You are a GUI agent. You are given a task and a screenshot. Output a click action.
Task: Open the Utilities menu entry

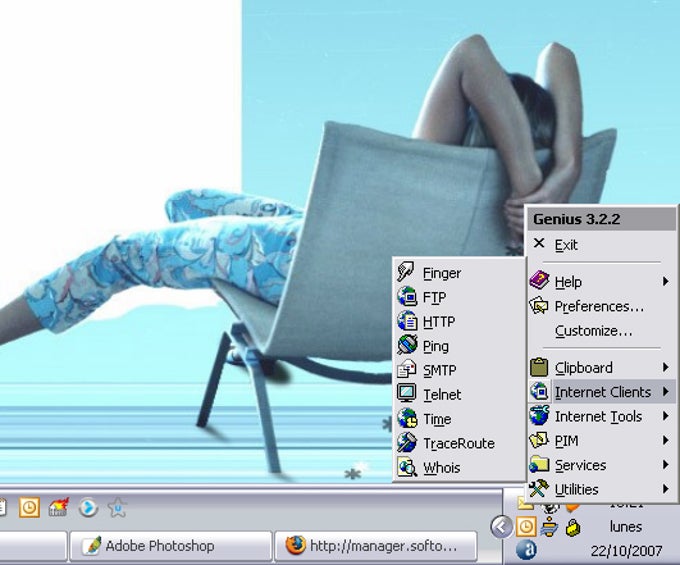coord(601,489)
